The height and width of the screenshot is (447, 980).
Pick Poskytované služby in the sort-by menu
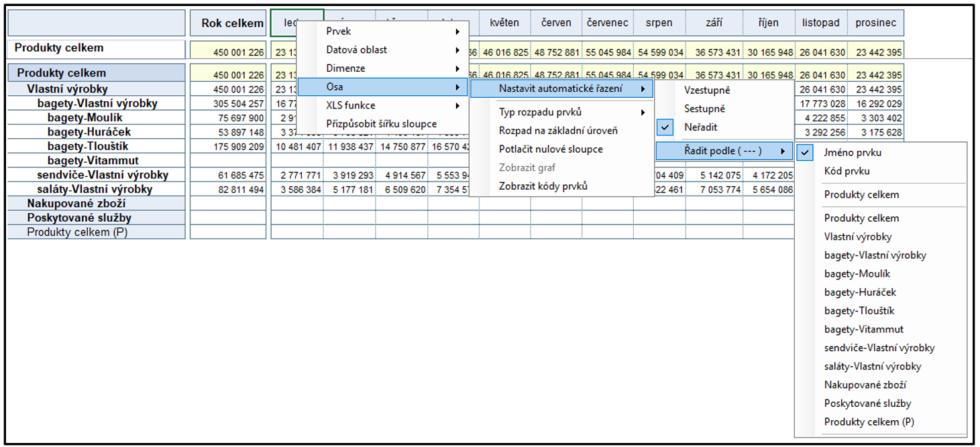(x=881, y=403)
